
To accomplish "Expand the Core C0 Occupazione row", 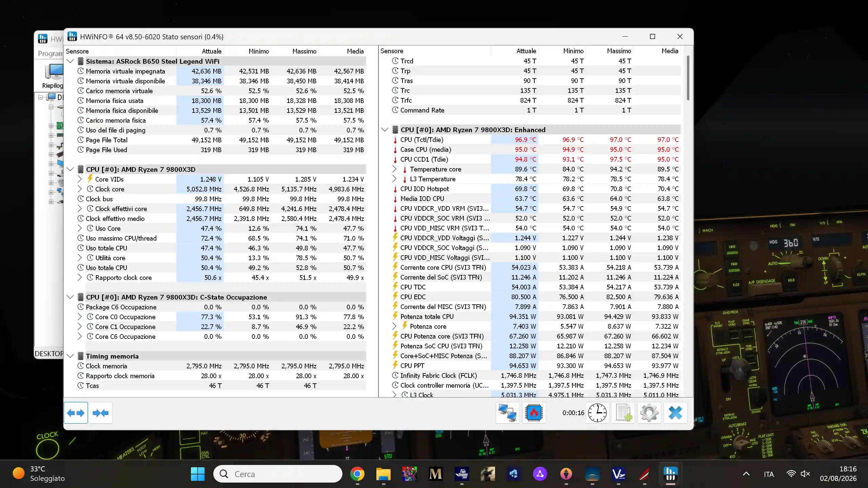I will click(80, 317).
